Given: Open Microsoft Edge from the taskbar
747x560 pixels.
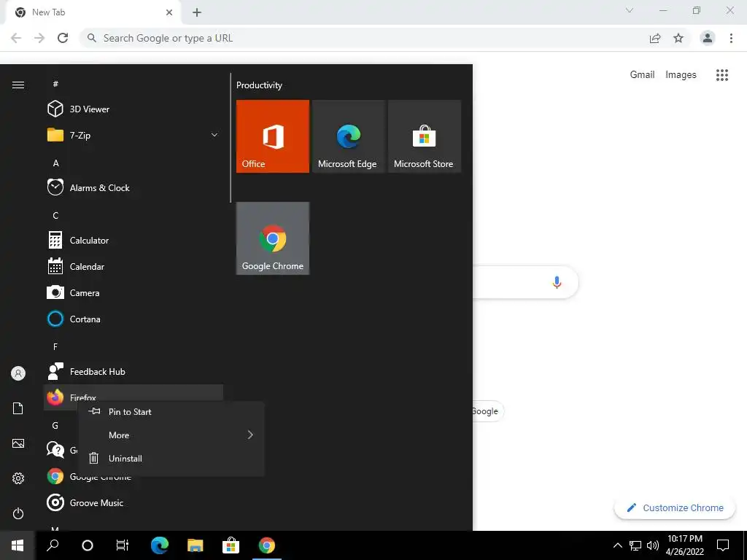Looking at the screenshot, I should pos(160,545).
